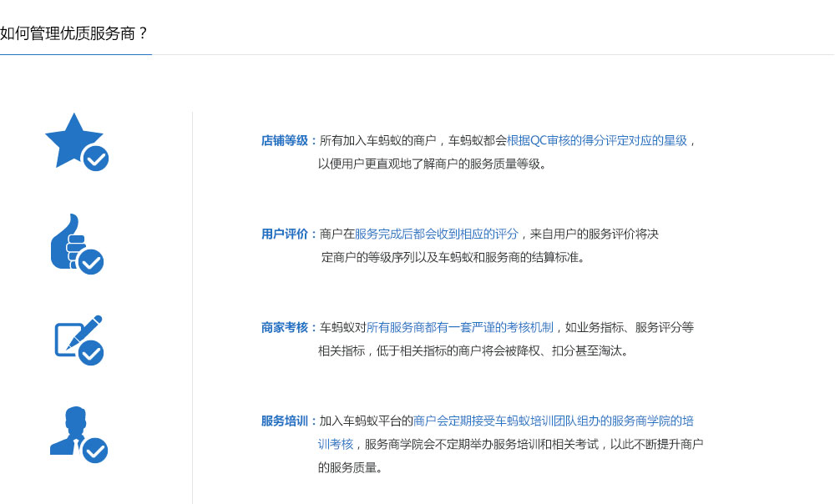Click the businessman icon for 服务培训

pyautogui.click(x=78, y=434)
